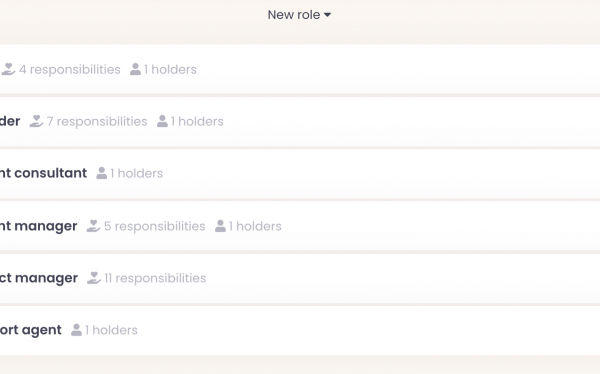The width and height of the screenshot is (600, 374).
Task: Select the 11 responsibilities text
Action: 155,279
